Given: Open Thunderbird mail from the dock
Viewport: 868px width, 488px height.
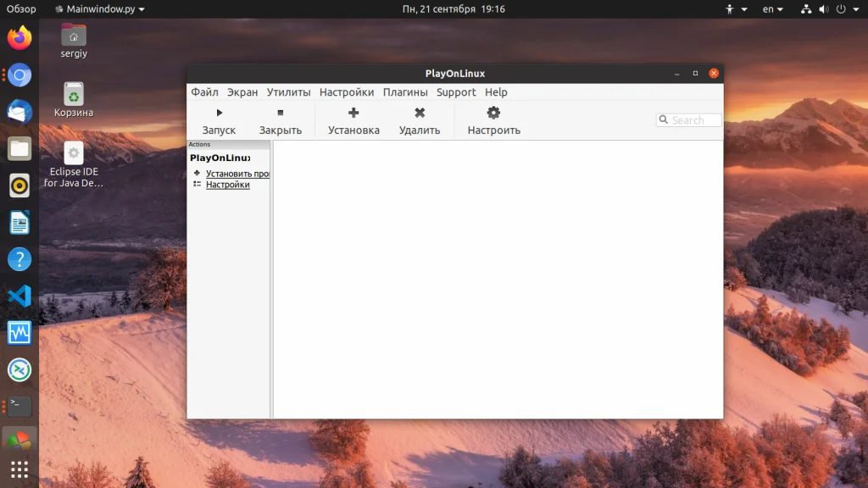Looking at the screenshot, I should (19, 112).
